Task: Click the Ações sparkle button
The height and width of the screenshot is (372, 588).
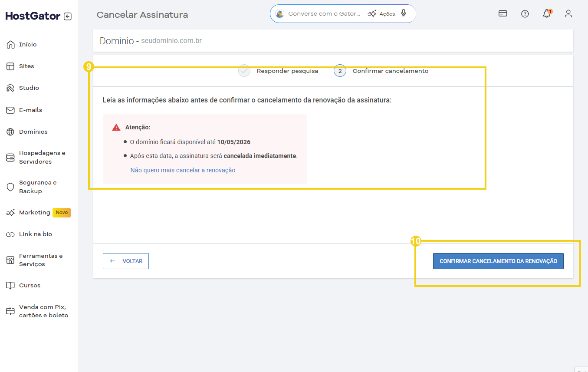Action: (x=381, y=13)
